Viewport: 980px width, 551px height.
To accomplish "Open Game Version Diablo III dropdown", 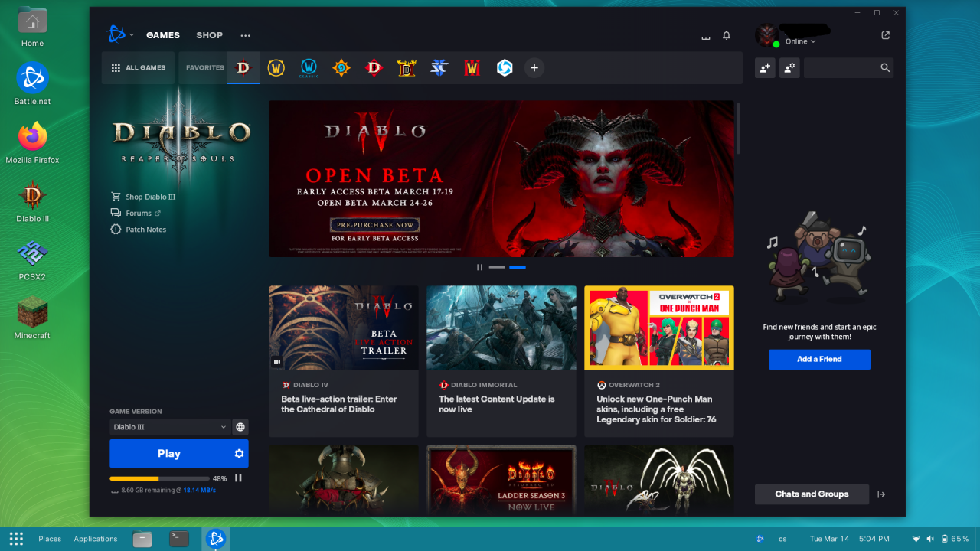I will [x=168, y=427].
